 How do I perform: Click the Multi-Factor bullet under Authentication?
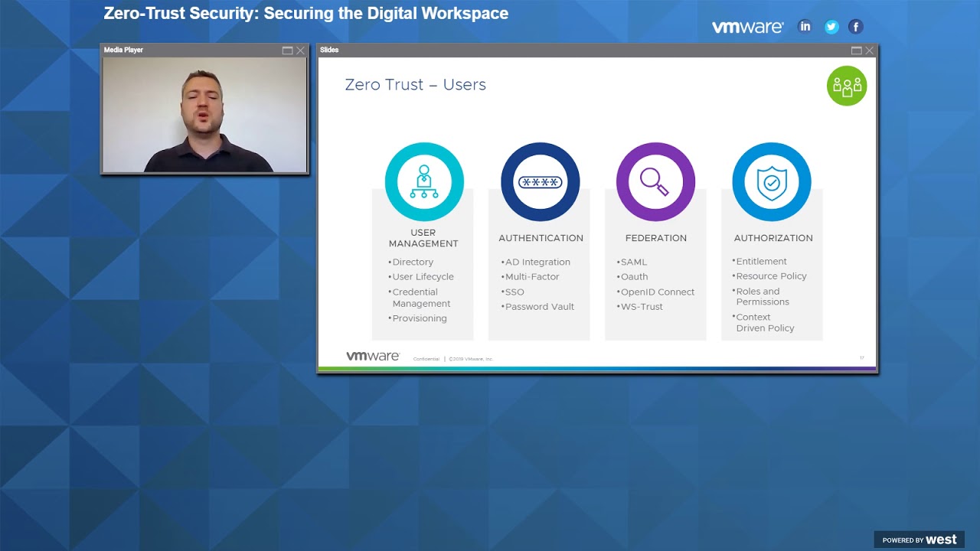pos(532,277)
